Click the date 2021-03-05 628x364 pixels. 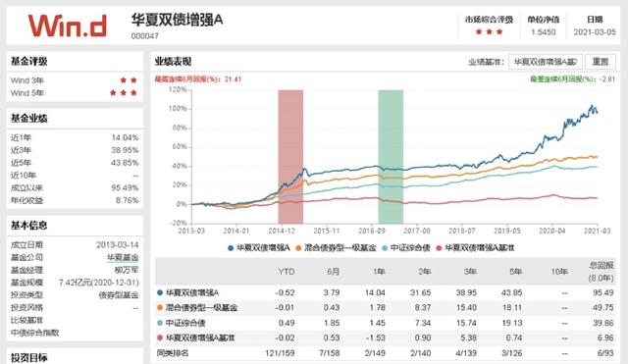point(595,32)
